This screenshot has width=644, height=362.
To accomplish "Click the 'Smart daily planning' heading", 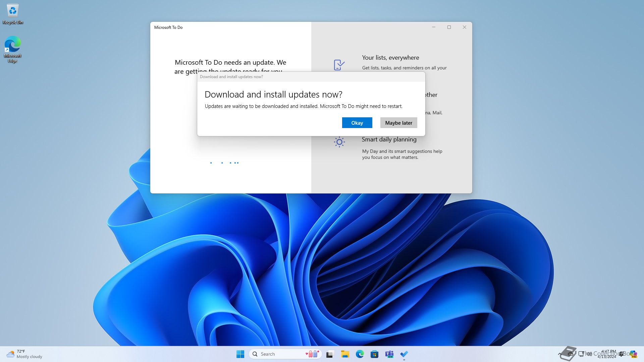I will coord(389,139).
